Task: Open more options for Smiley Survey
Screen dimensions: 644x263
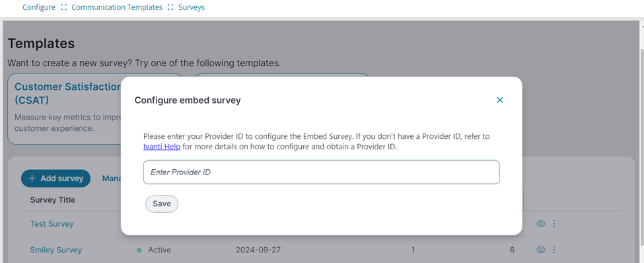Action: (x=554, y=249)
